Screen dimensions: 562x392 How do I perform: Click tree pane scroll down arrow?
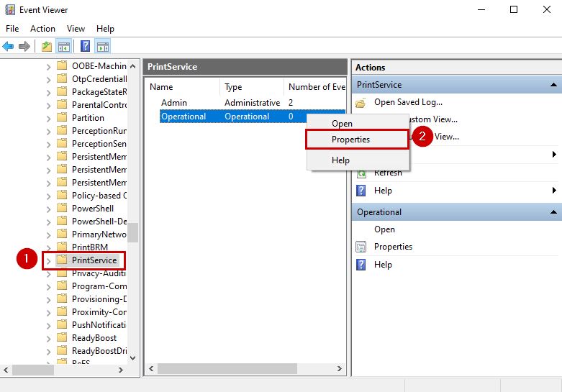[133, 357]
